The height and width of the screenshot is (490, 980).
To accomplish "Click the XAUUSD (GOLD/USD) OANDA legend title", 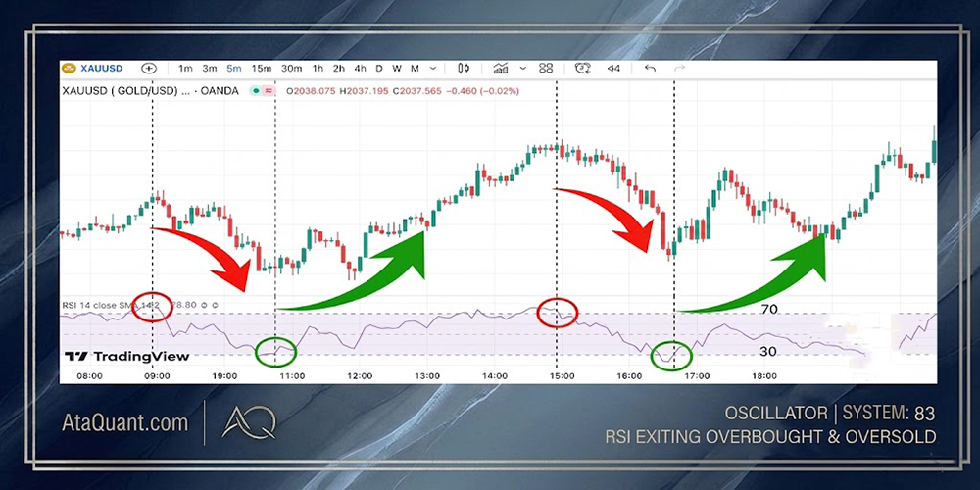I will 151,91.
